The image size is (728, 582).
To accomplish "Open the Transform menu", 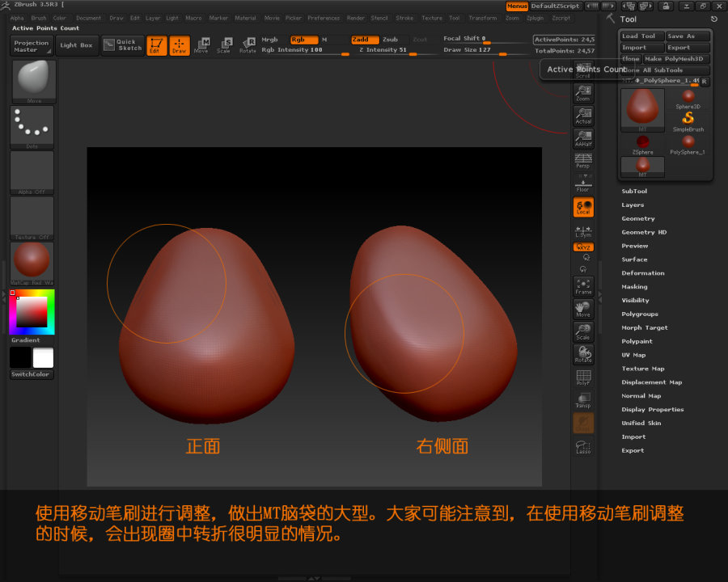I will (482, 18).
